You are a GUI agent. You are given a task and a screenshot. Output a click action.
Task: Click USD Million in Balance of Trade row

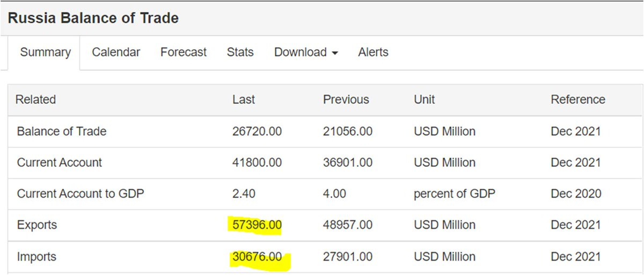click(x=444, y=131)
